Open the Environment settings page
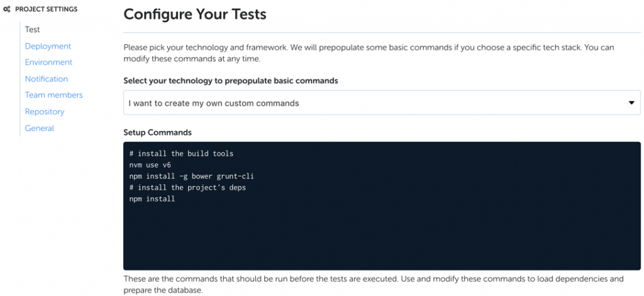The height and width of the screenshot is (296, 644). [48, 62]
